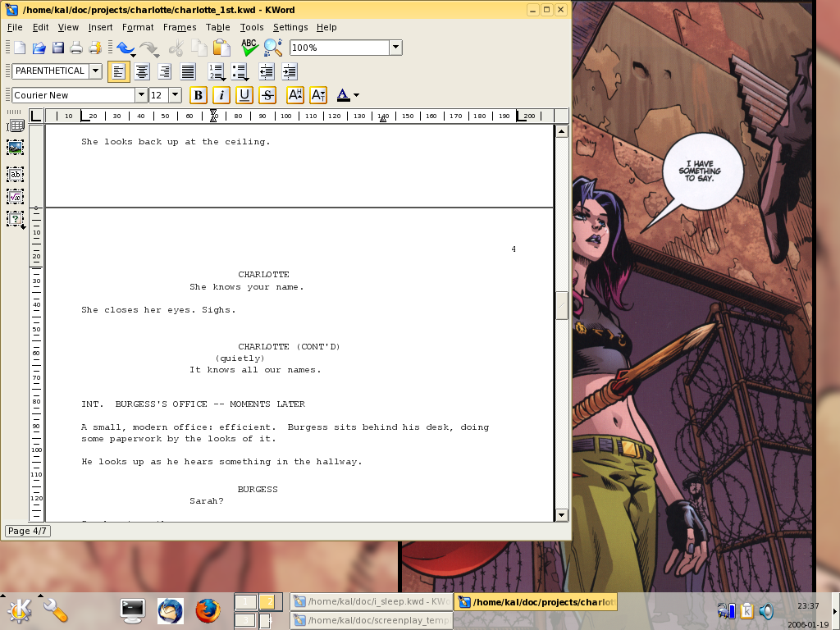Image resolution: width=840 pixels, height=630 pixels.
Task: Open the speaker volume tray icon
Action: pyautogui.click(x=767, y=610)
